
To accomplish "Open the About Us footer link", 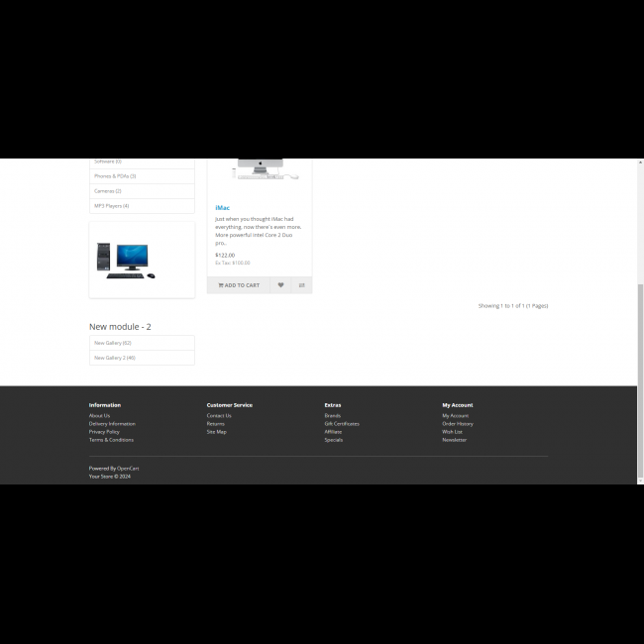I will [99, 416].
